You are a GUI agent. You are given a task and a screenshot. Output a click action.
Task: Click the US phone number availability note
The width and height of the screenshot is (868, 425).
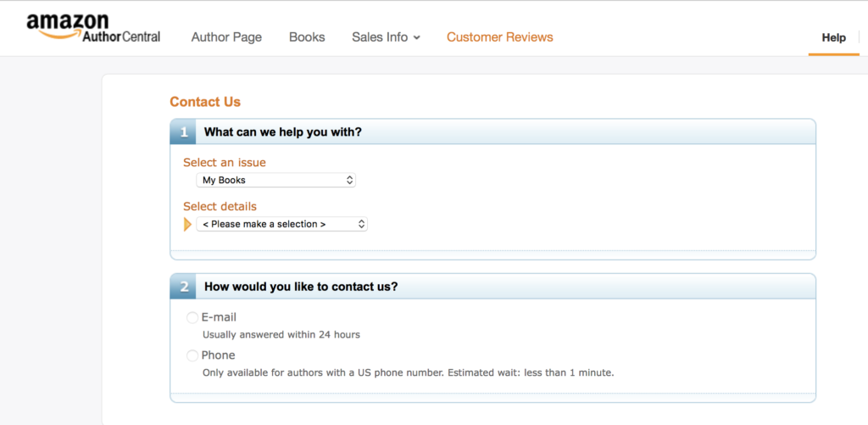(408, 372)
